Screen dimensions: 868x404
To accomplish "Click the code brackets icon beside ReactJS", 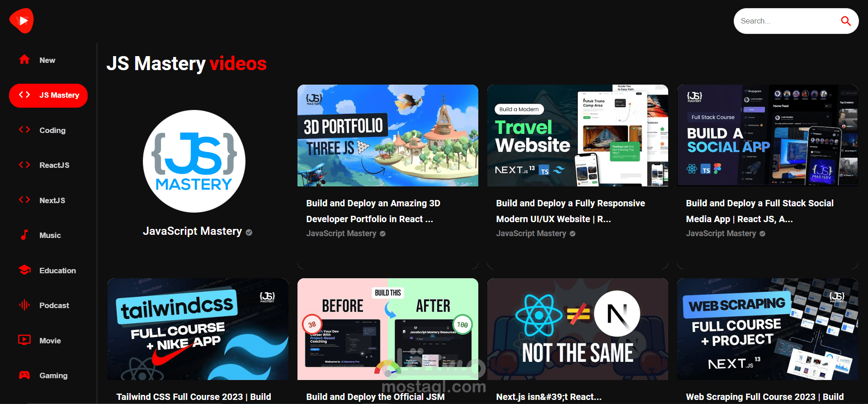I will click(24, 165).
